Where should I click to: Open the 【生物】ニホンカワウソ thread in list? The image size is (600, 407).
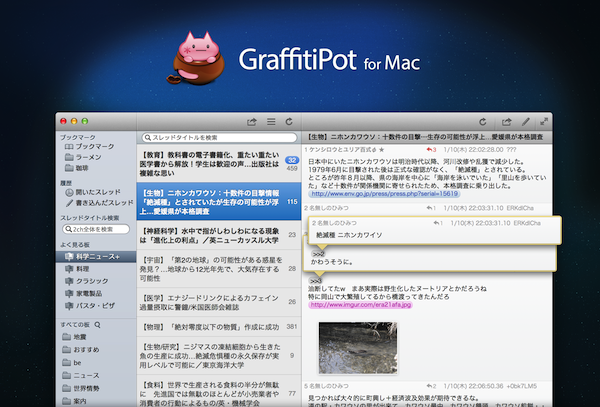[219, 202]
